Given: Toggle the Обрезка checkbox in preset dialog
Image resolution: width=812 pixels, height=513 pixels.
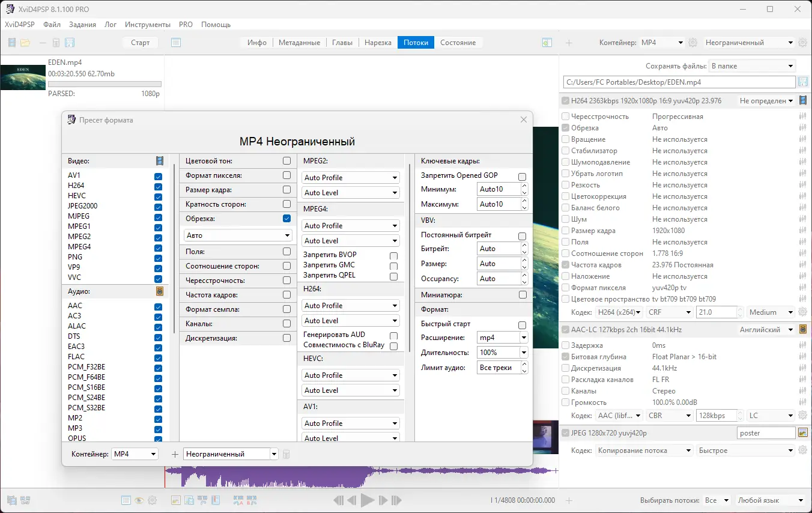Looking at the screenshot, I should (x=286, y=219).
